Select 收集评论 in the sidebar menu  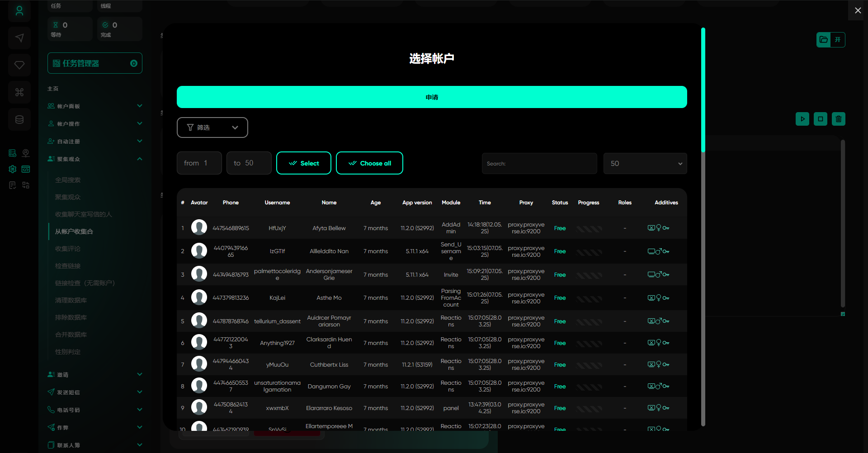coord(68,249)
